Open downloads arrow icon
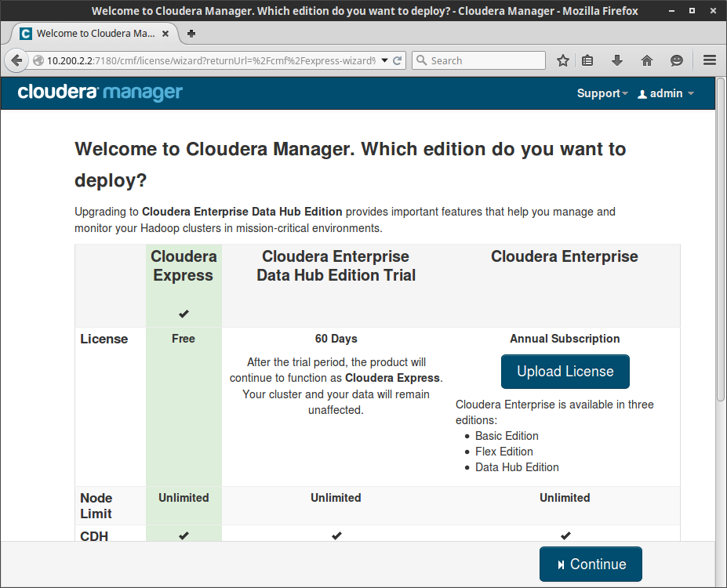The height and width of the screenshot is (588, 727). 616,60
